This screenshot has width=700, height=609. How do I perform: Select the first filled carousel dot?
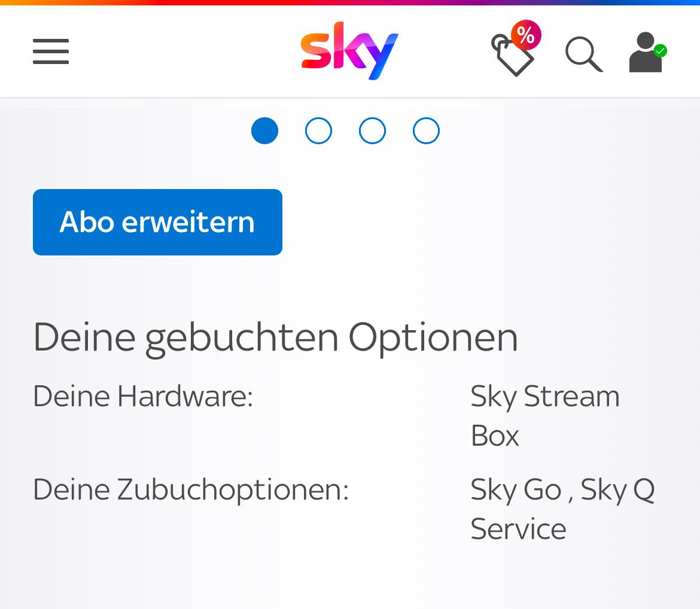tap(264, 131)
